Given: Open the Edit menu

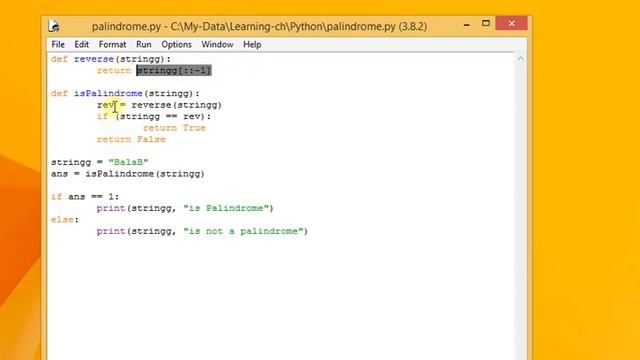Looking at the screenshot, I should pyautogui.click(x=82, y=44).
